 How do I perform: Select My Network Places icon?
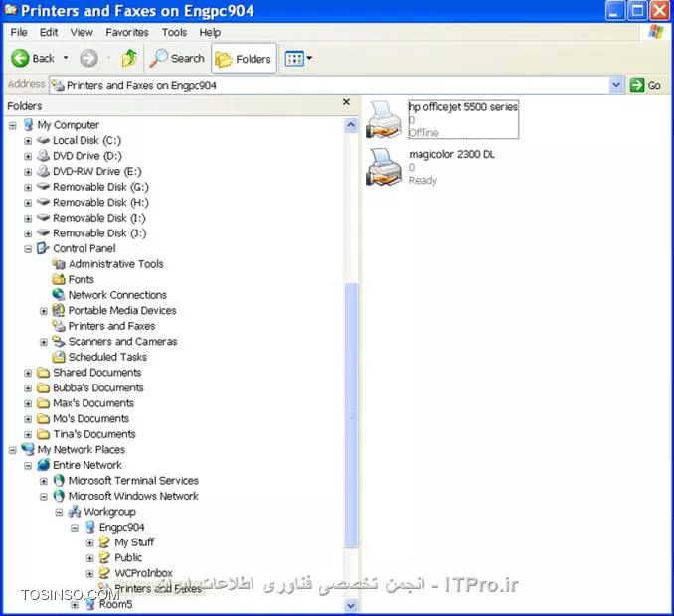29,449
